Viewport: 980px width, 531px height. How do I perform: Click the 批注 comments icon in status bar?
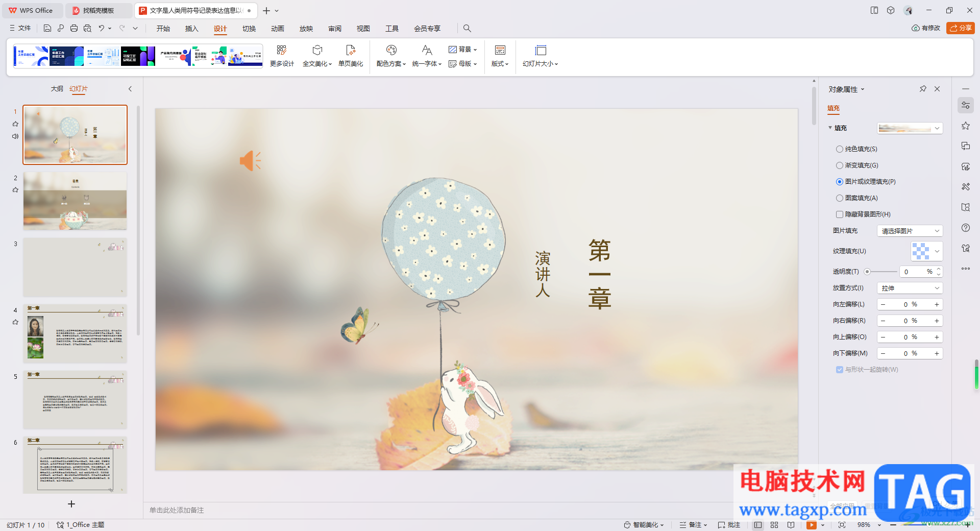click(x=729, y=525)
